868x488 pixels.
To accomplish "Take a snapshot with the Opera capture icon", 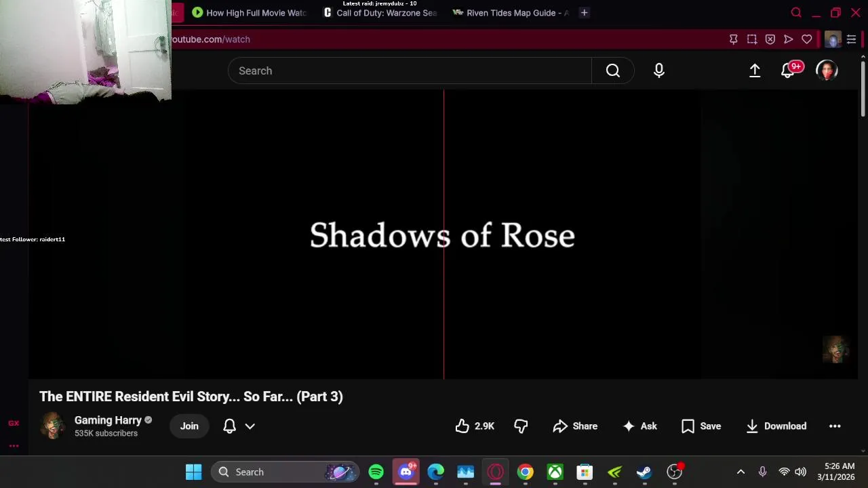I will [x=751, y=39].
